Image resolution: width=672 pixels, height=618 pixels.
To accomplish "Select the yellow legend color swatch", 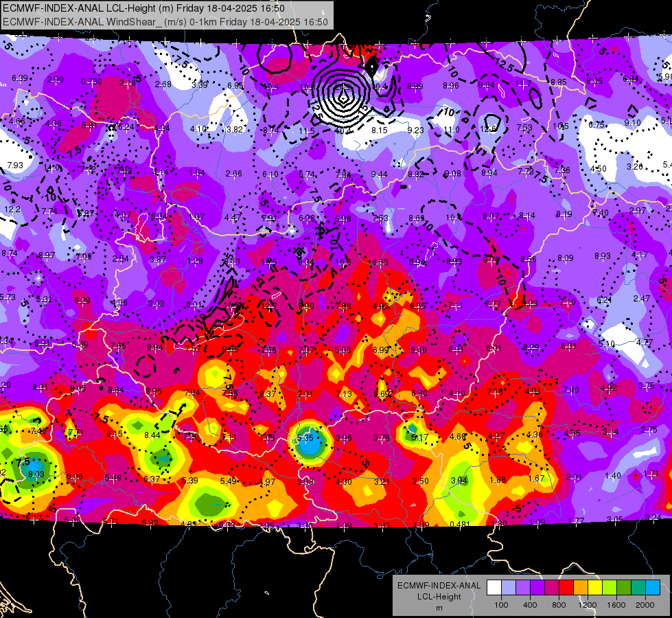I will click(595, 588).
